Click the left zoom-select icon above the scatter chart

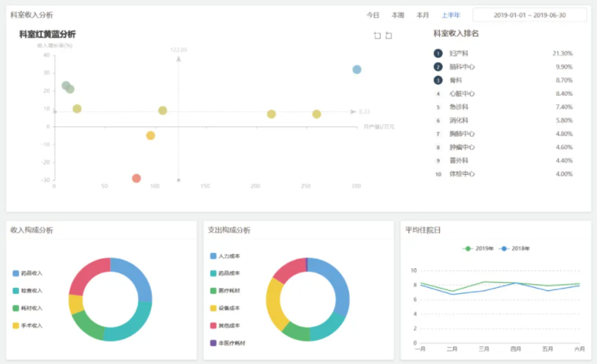tap(377, 36)
